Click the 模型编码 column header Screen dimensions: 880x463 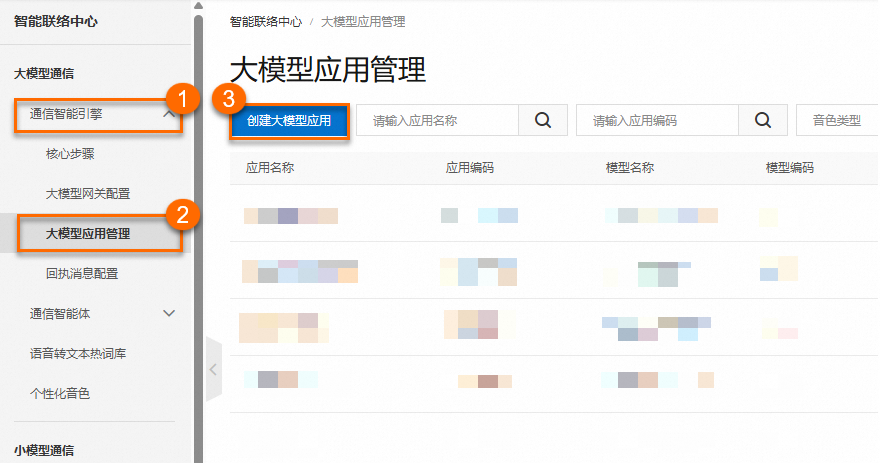[x=790, y=168]
